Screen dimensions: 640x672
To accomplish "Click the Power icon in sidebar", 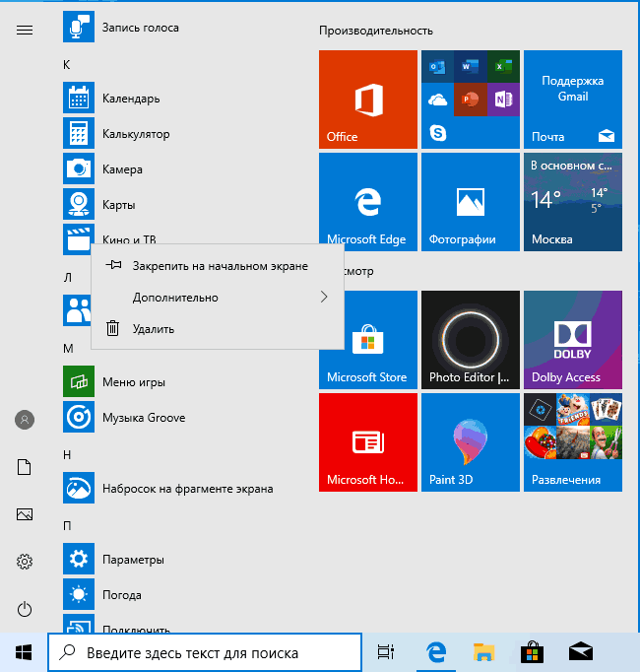I will point(25,609).
